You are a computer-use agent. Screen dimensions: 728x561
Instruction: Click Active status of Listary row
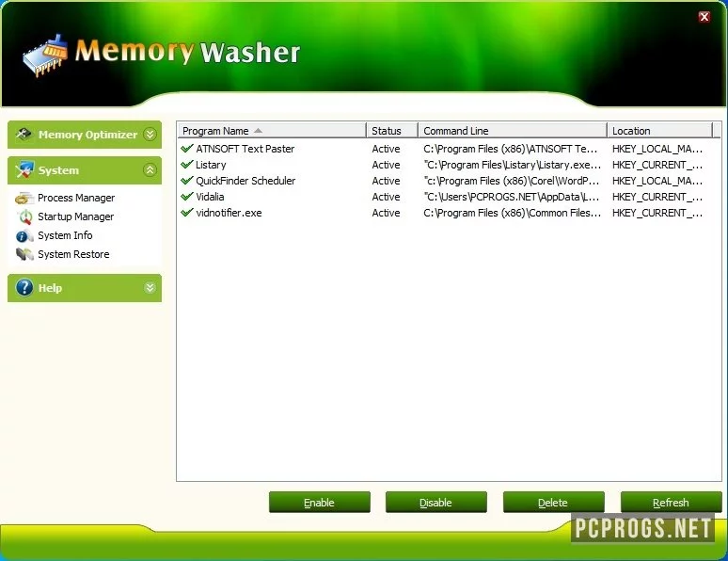click(x=386, y=165)
